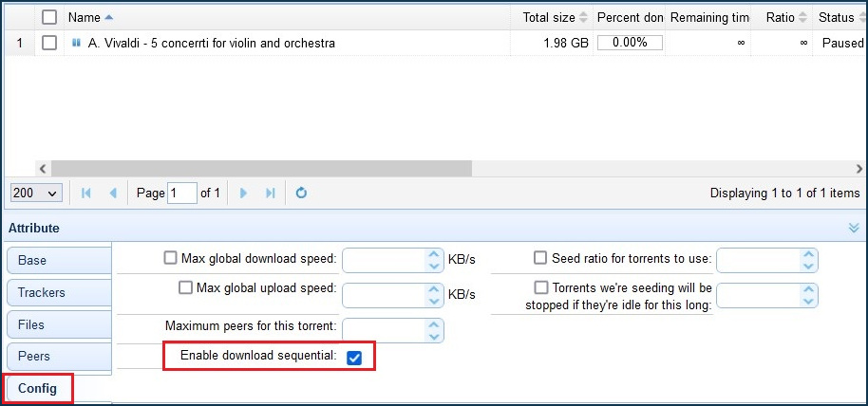Switch to the Files tab
This screenshot has height=406, width=868.
(x=59, y=324)
